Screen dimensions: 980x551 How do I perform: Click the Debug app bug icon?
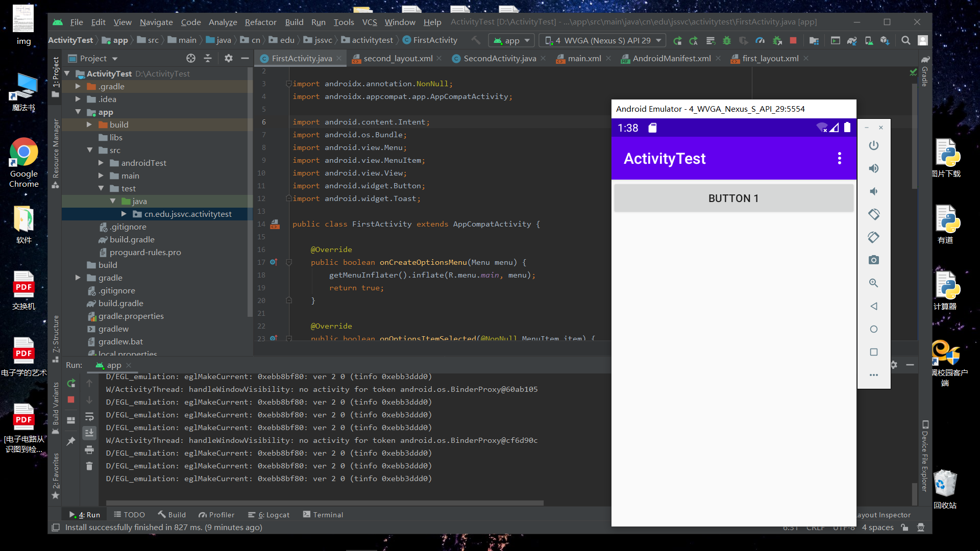[727, 40]
